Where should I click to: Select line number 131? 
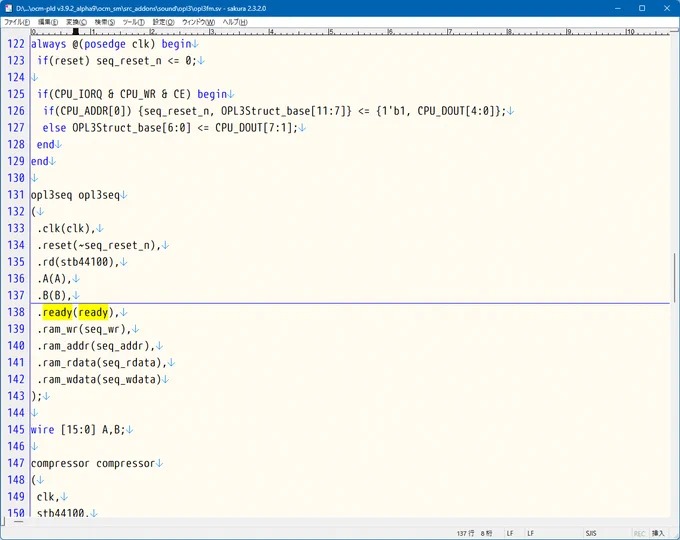16,195
